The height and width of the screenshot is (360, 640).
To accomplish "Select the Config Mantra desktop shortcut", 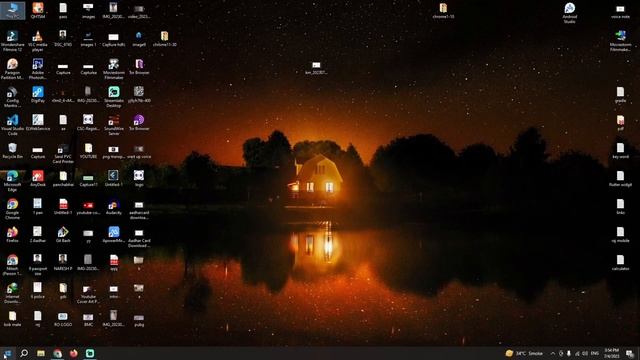I will coord(12,97).
